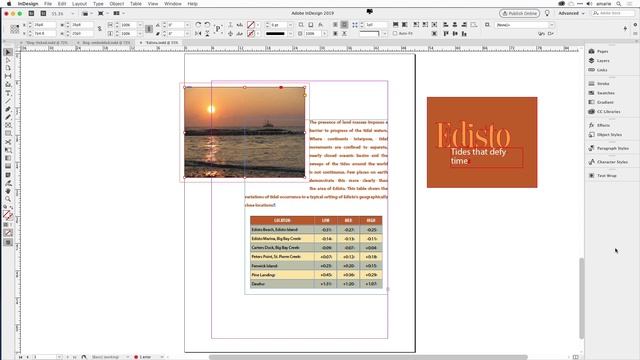Viewport: 640px width, 360px height.
Task: Open the rotation angle dropdown
Action: 187,25
